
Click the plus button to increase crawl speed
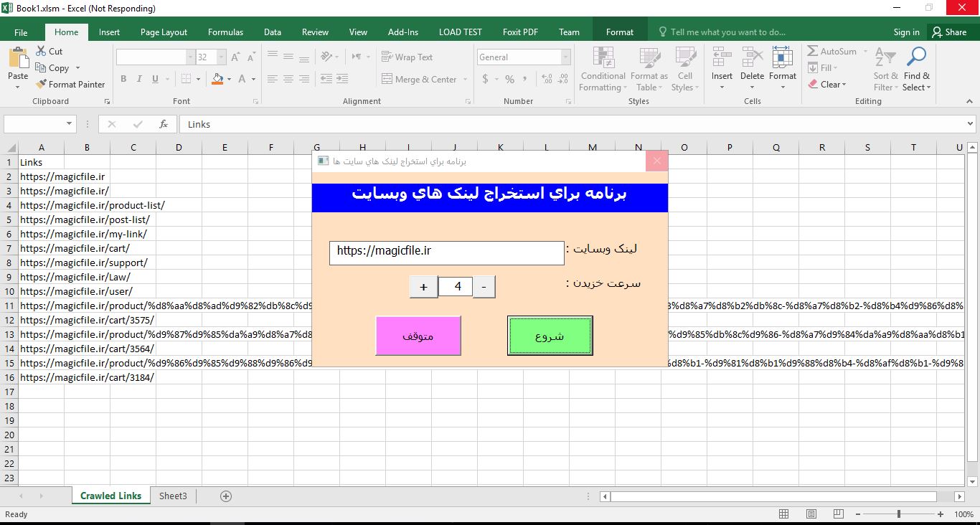tap(423, 287)
